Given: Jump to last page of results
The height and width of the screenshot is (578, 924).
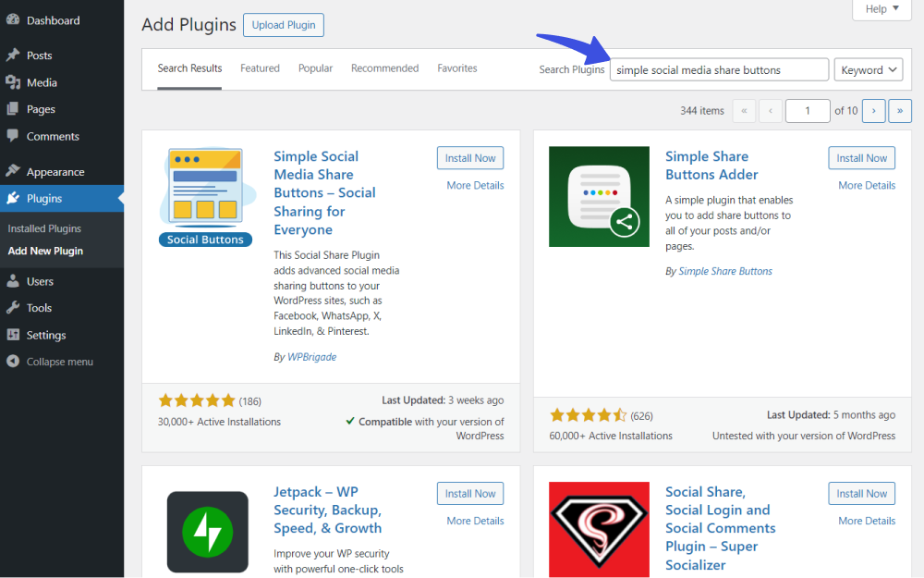Looking at the screenshot, I should [x=900, y=110].
